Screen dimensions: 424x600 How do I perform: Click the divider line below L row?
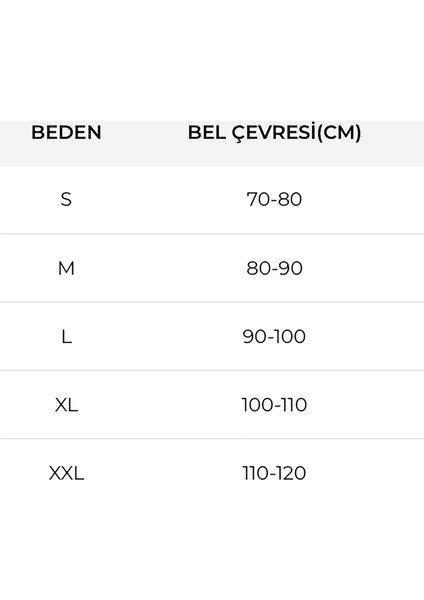pos(212,370)
